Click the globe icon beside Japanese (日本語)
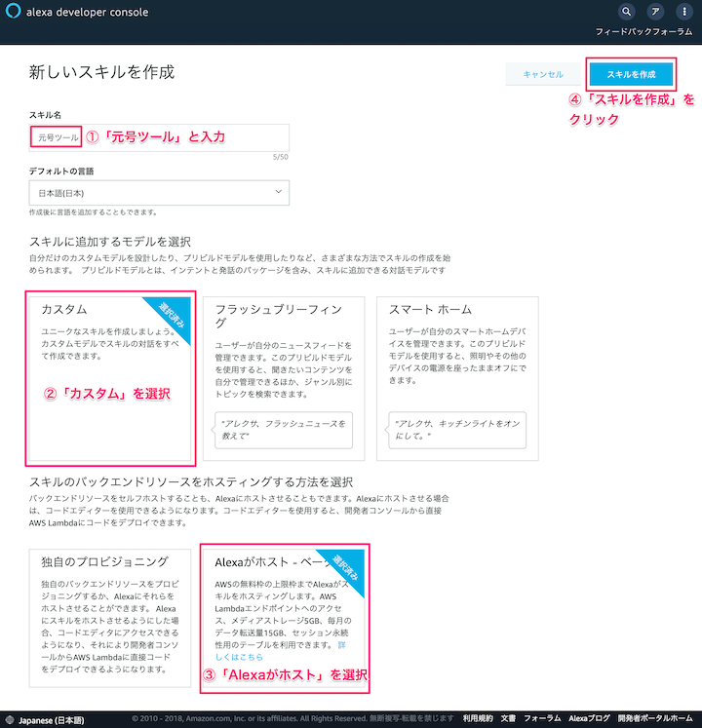 [x=10, y=720]
